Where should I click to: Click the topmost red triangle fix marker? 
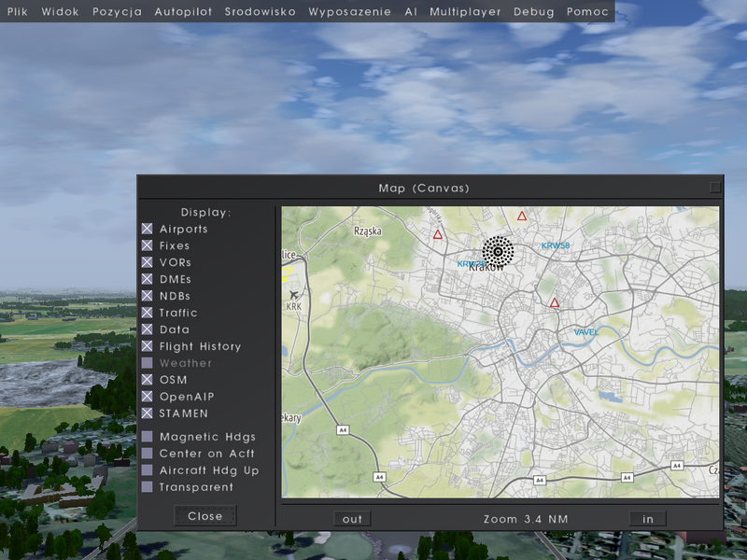point(522,216)
